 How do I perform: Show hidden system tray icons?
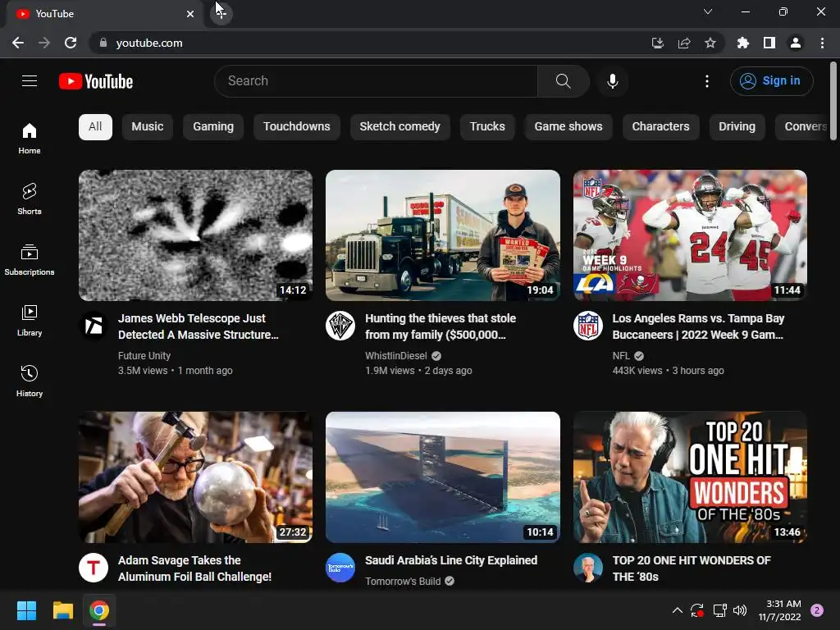click(x=677, y=610)
